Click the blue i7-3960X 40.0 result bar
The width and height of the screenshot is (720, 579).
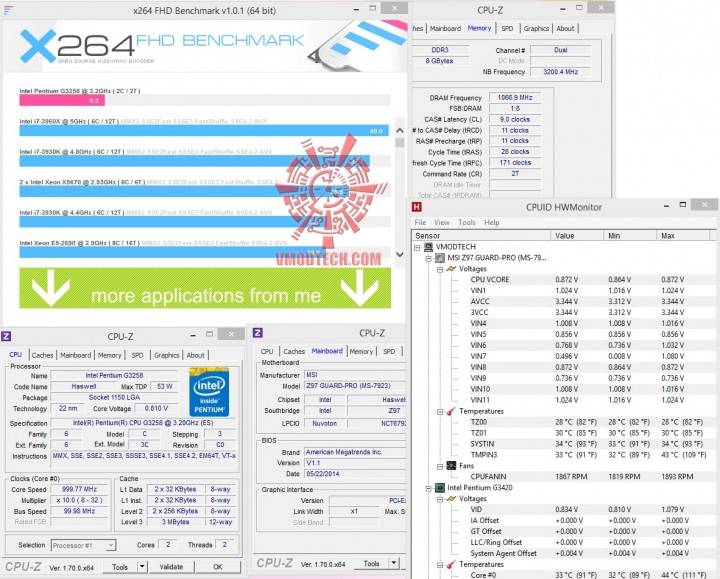point(204,130)
